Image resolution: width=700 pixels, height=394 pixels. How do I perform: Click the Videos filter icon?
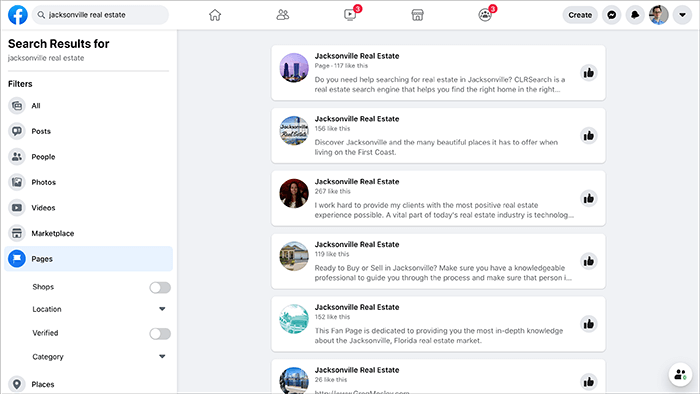click(x=17, y=207)
